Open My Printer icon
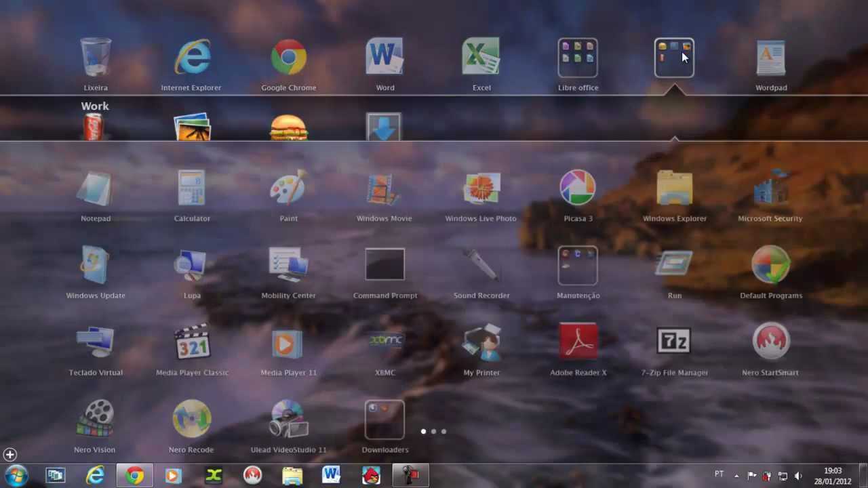The height and width of the screenshot is (488, 868). 481,343
